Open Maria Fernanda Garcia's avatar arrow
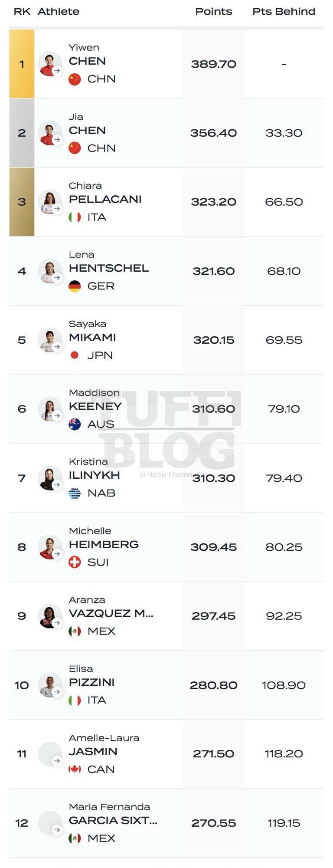This screenshot has height=868, width=333. tap(57, 830)
